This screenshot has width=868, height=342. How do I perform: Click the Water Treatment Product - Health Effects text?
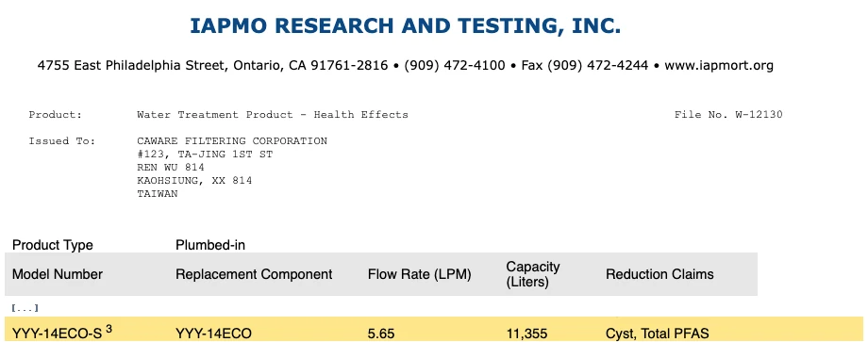coord(273,115)
